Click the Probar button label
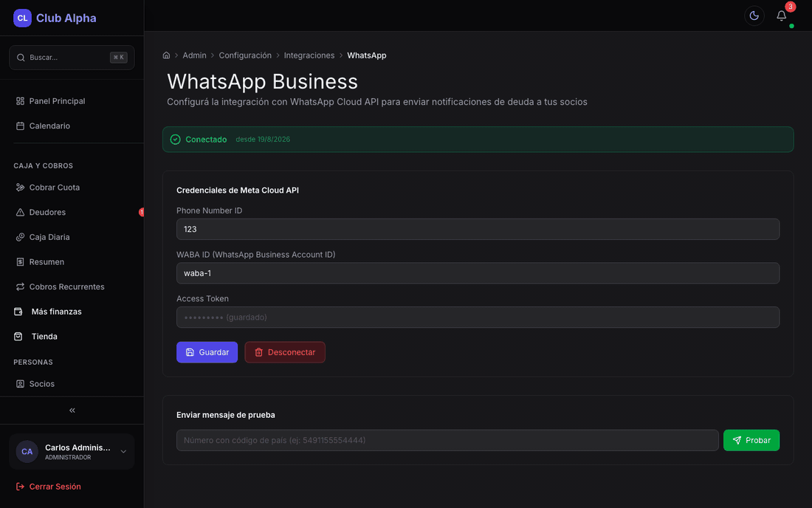This screenshot has height=508, width=812. coord(758,440)
